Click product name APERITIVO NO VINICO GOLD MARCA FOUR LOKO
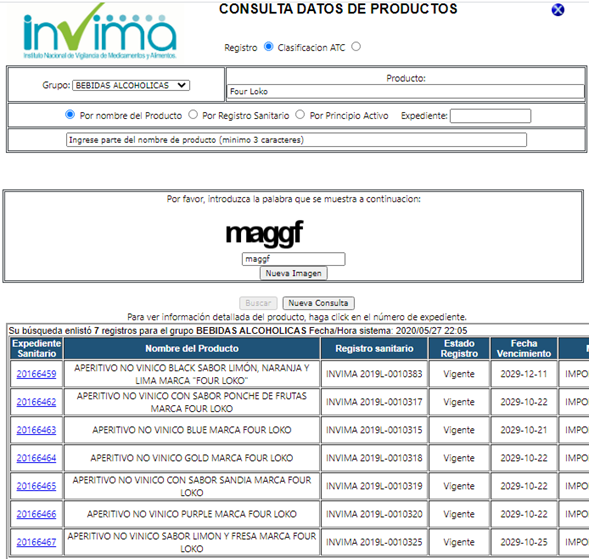589x559 pixels. (x=192, y=458)
